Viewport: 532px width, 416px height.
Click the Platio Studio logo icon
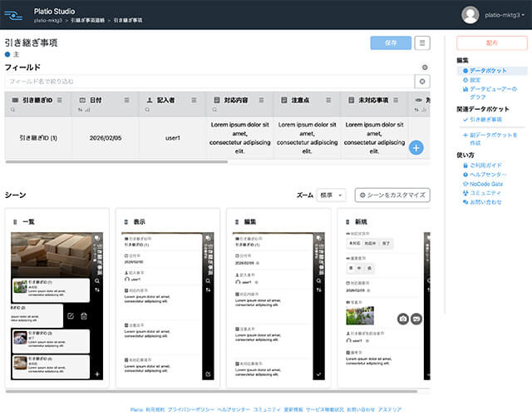pyautogui.click(x=14, y=13)
